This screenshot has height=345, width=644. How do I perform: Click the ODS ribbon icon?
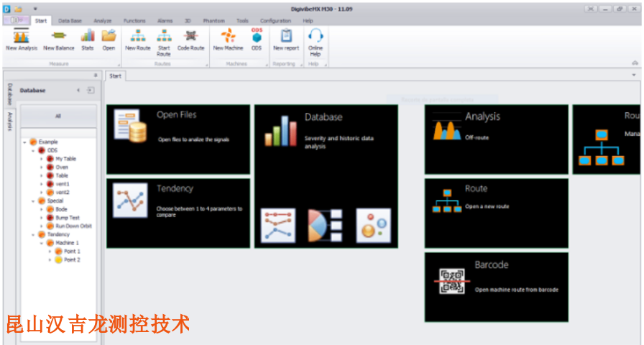click(257, 39)
